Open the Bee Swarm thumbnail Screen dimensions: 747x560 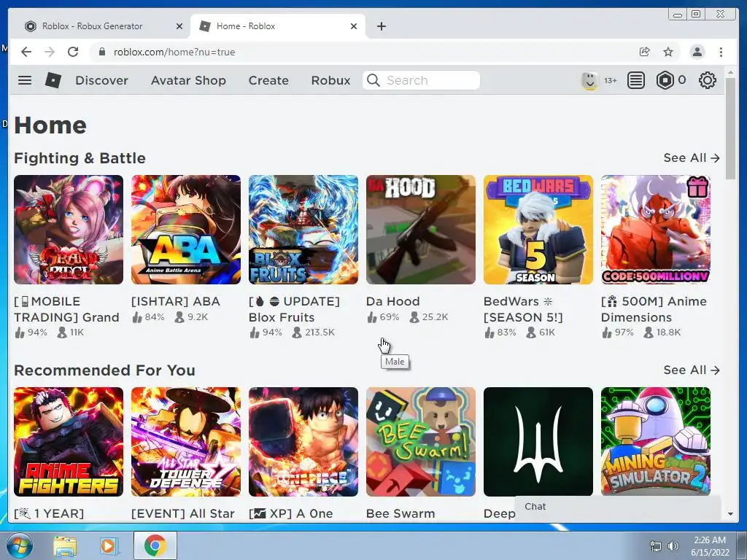coord(421,442)
